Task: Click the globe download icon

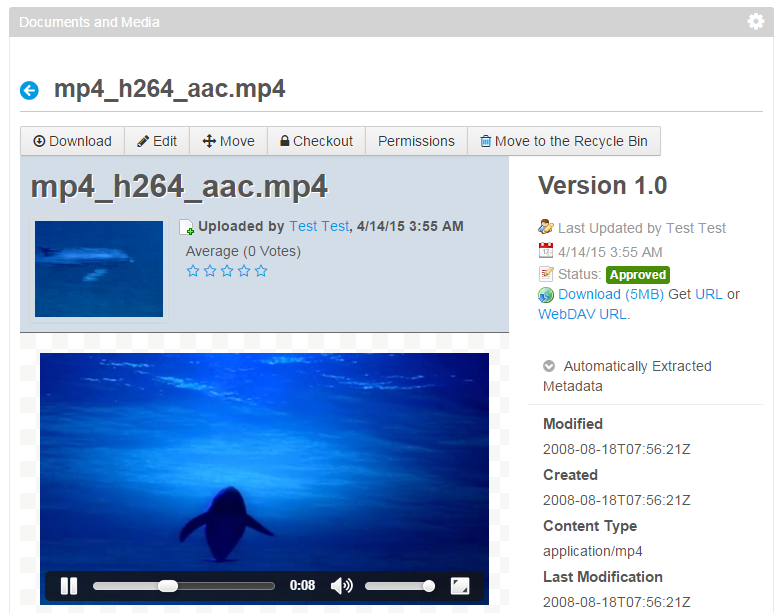Action: 546,295
